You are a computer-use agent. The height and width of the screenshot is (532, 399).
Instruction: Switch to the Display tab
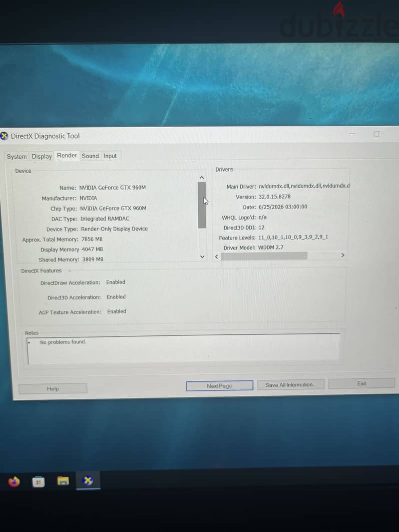pyautogui.click(x=42, y=156)
